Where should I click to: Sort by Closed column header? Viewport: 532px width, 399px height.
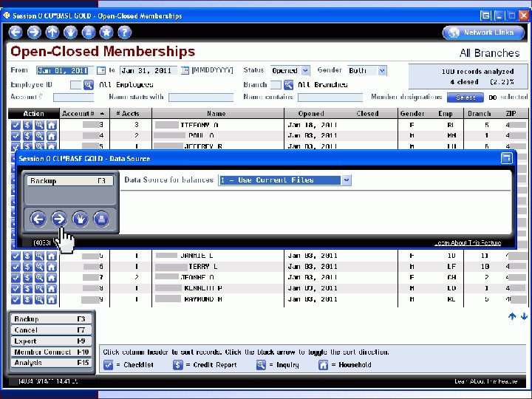click(x=367, y=114)
